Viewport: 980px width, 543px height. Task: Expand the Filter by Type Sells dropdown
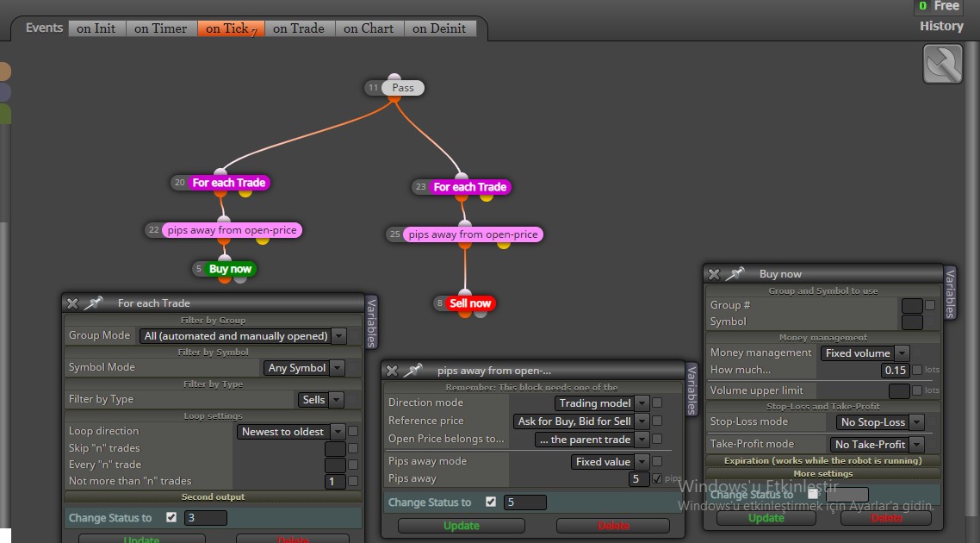click(320, 400)
